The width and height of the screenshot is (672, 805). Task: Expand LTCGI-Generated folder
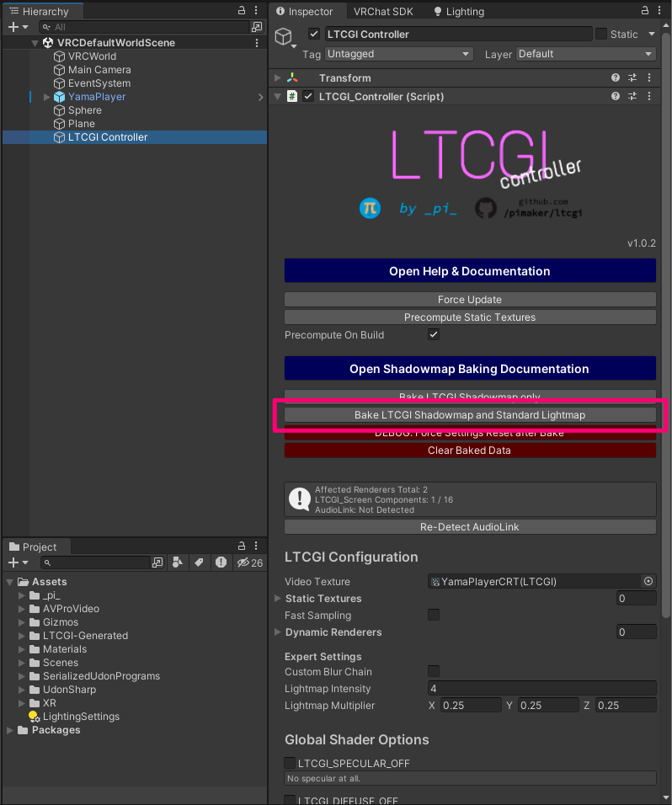(22, 636)
